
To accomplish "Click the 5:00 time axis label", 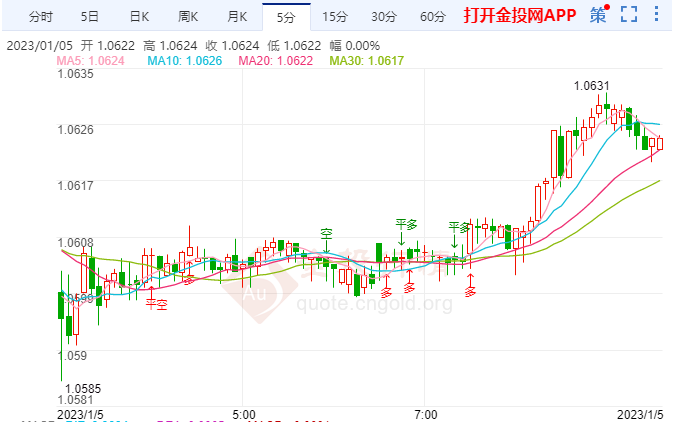I will click(244, 415).
